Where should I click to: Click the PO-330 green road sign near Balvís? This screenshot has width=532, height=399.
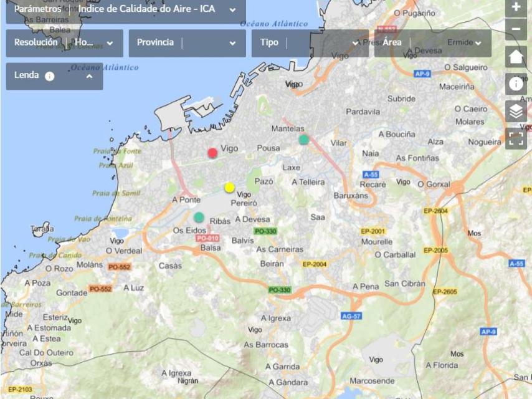(x=265, y=231)
